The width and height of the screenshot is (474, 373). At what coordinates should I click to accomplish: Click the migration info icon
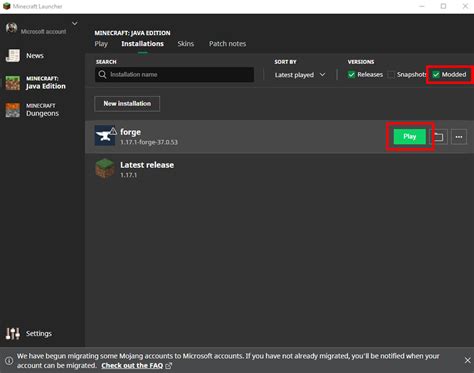point(9,360)
